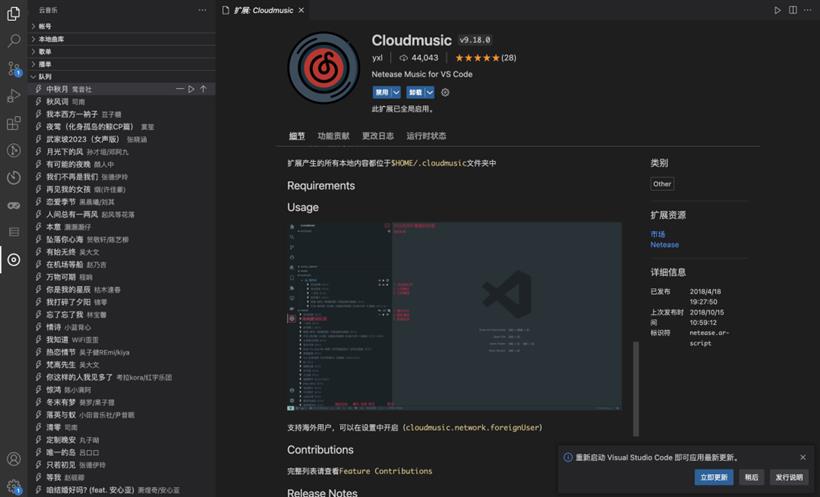
Task: Open the Explorer view in the activity bar
Action: (x=14, y=14)
